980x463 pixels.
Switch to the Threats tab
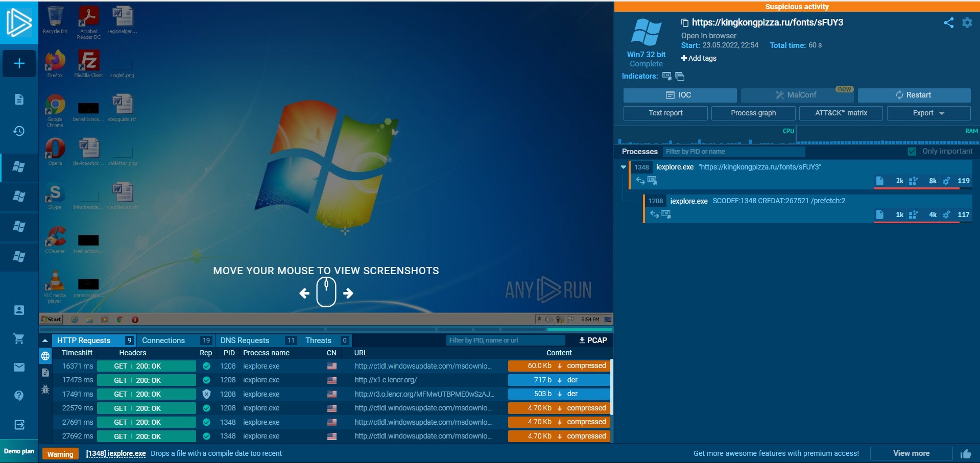coord(326,340)
